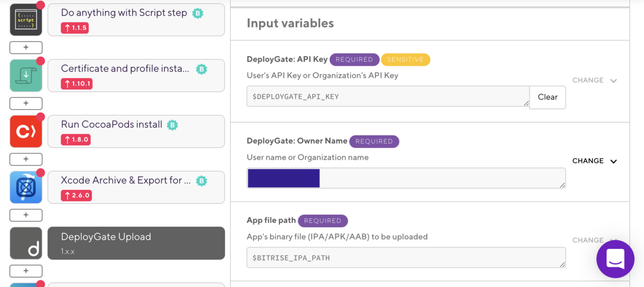This screenshot has width=644, height=287.
Task: Click version update badge 1.10.1
Action: coord(76,84)
